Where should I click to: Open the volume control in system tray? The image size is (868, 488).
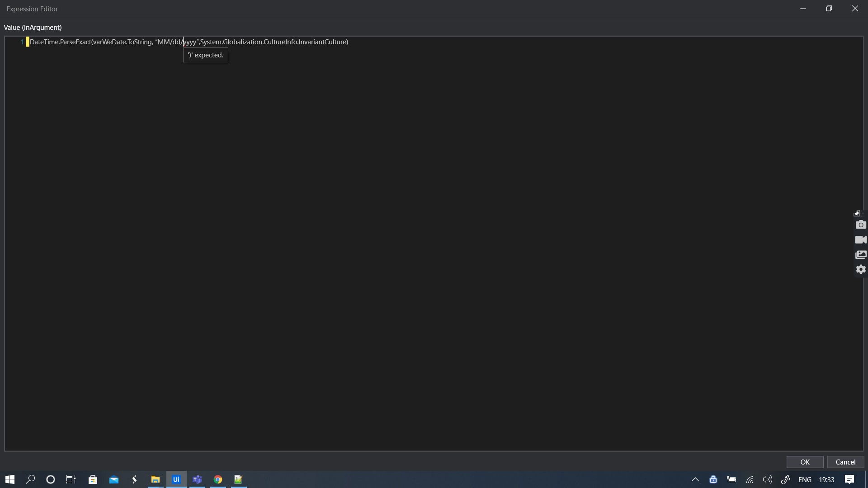click(768, 479)
